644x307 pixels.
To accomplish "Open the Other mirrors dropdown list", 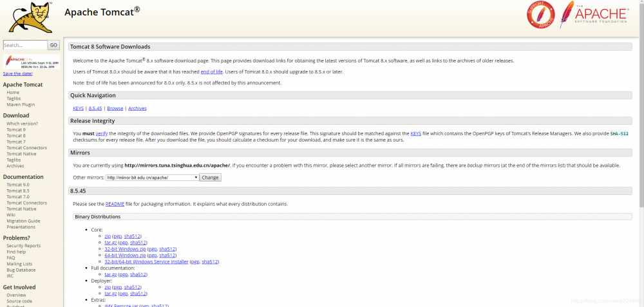I will coord(153,178).
